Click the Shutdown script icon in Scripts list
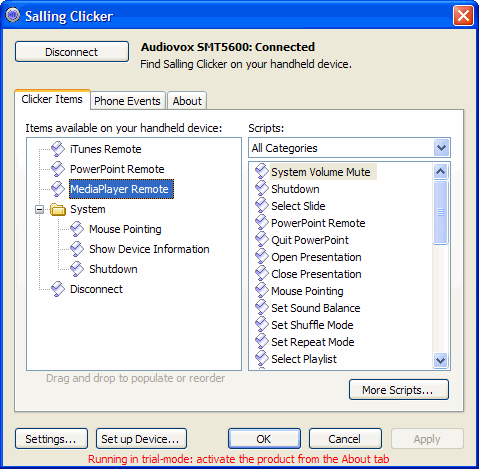The width and height of the screenshot is (479, 469). coord(262,188)
